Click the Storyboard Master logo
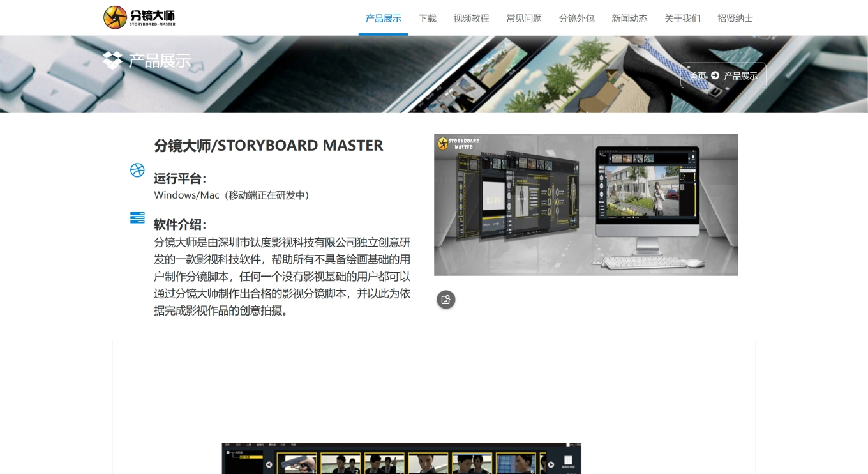Viewport: 868px width, 474px height. [139, 17]
